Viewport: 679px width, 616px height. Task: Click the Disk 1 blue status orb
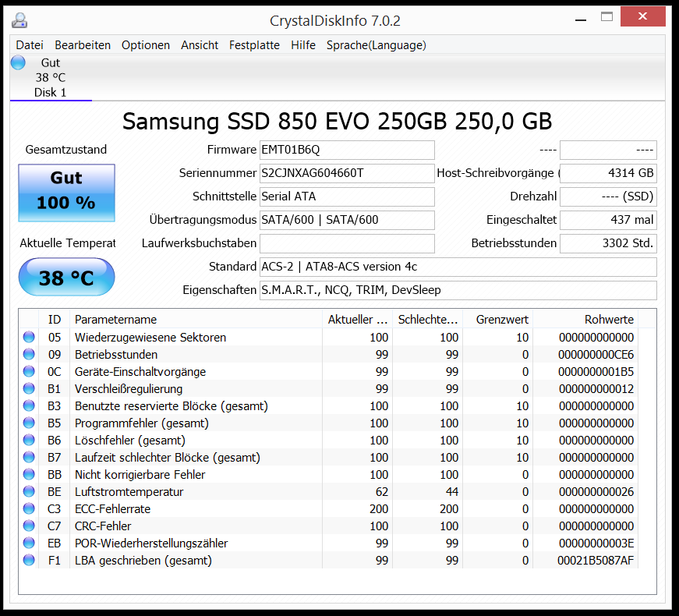tap(18, 63)
